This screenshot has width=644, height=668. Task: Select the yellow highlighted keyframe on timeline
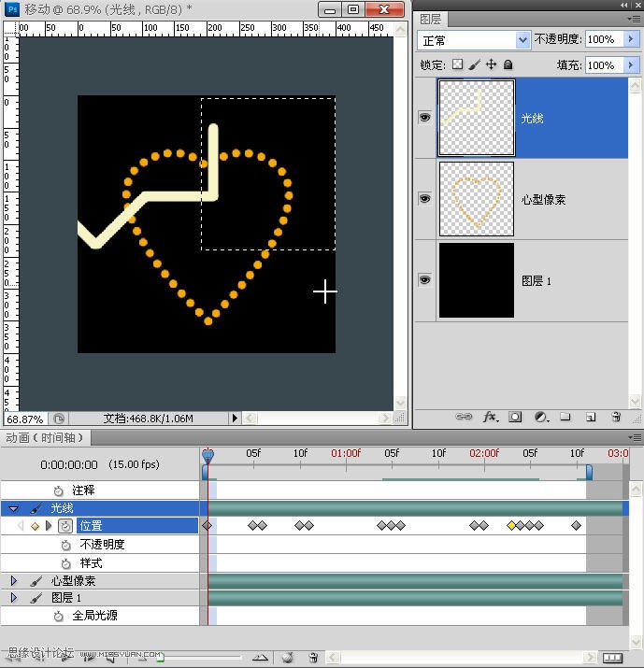tap(511, 526)
